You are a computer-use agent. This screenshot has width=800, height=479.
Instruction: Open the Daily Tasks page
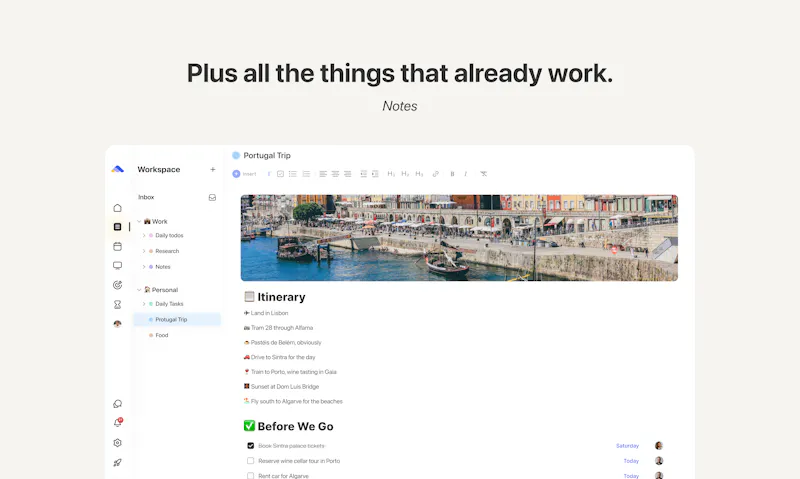[169, 304]
